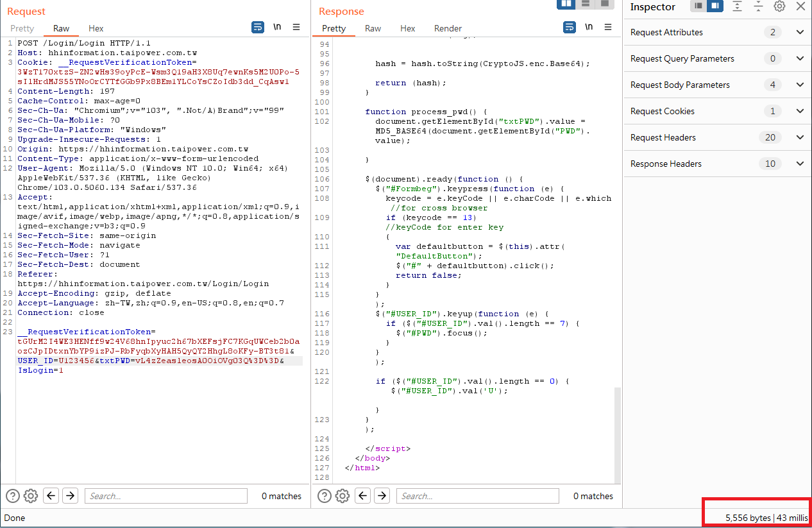The width and height of the screenshot is (812, 528).
Task: Click the Connection: close header line
Action: [61, 312]
